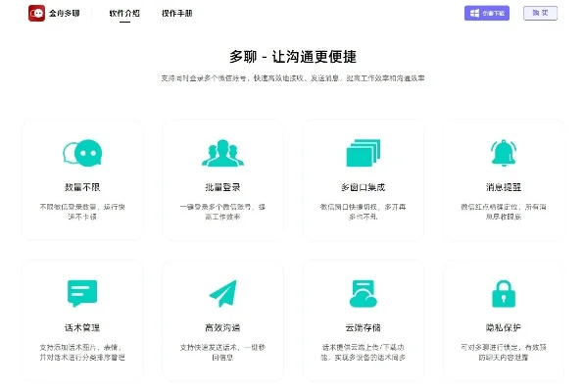Viewport: 583px width, 392px height.
Task: Click the description under 消息提醒
Action: tap(504, 212)
